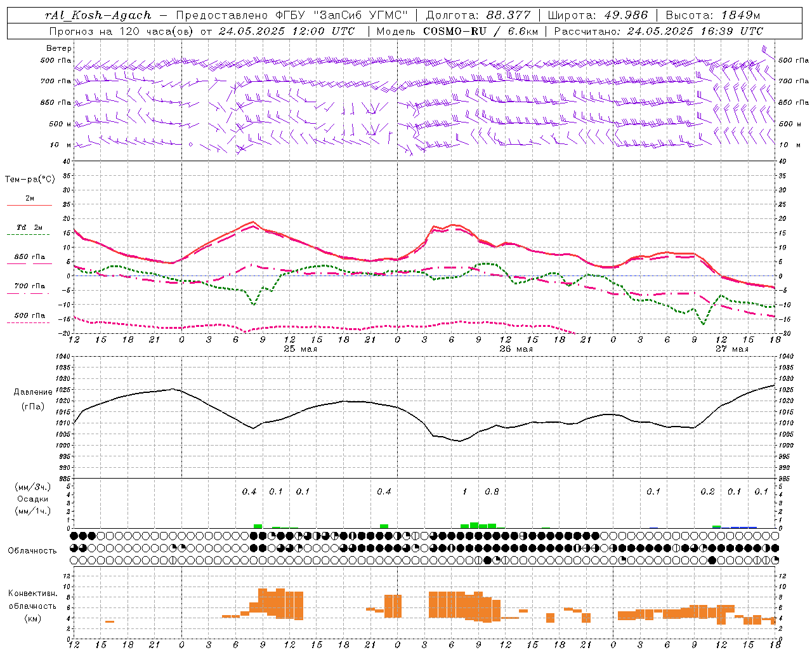Screen dimensions: 812x650
Task: Click the station name rAl_Kosh-Agach in header
Action: click(x=98, y=15)
